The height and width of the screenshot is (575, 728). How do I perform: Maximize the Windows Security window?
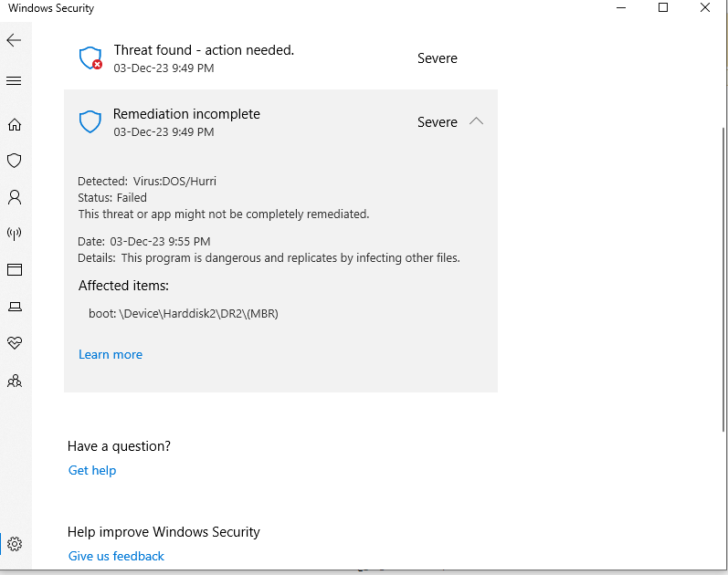point(663,7)
